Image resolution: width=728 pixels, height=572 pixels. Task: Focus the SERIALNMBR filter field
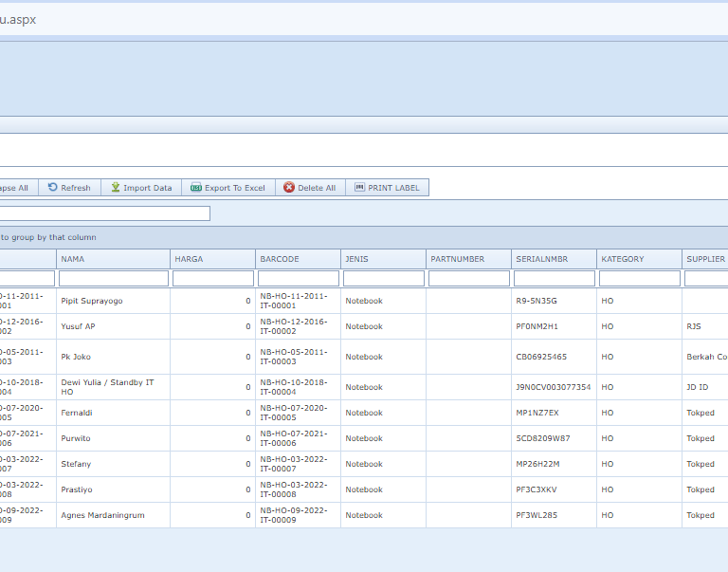click(x=554, y=278)
